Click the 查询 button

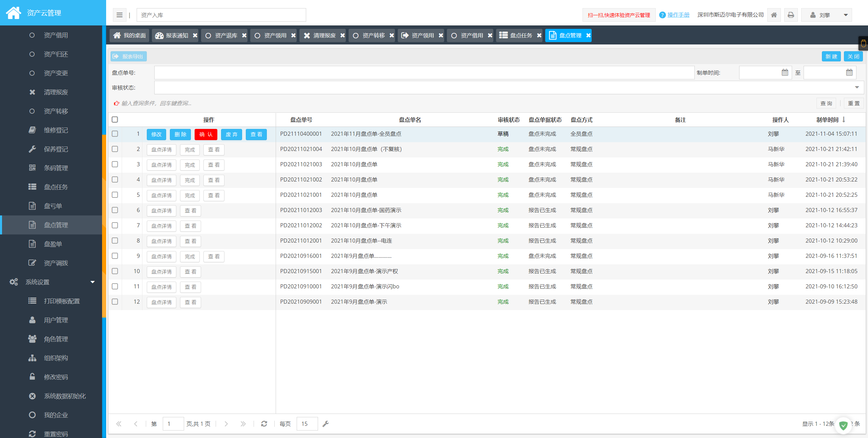point(826,103)
